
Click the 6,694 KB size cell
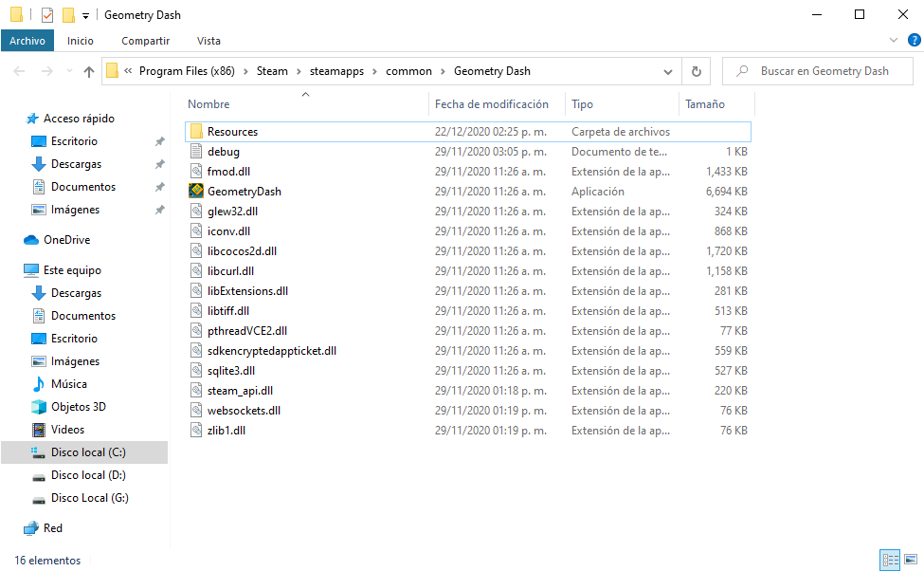coord(727,192)
